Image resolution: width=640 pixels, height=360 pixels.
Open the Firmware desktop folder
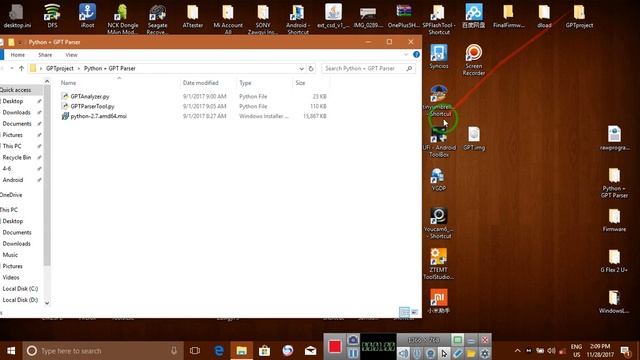click(614, 220)
